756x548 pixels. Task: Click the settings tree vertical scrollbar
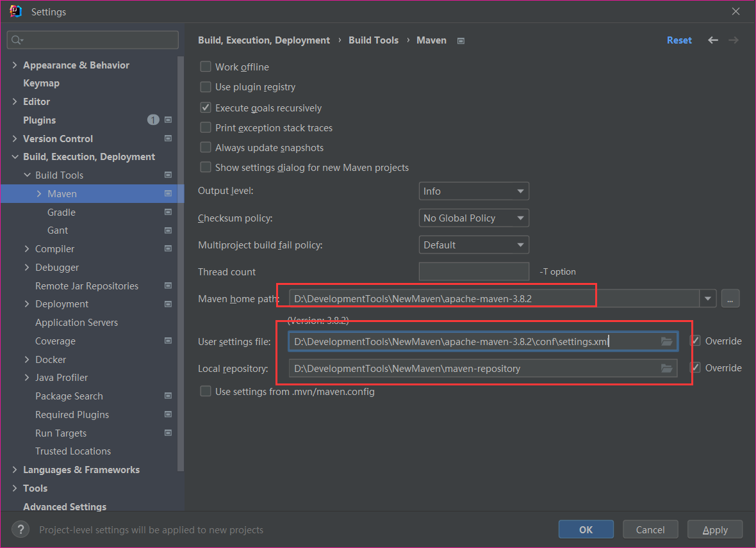click(x=181, y=256)
